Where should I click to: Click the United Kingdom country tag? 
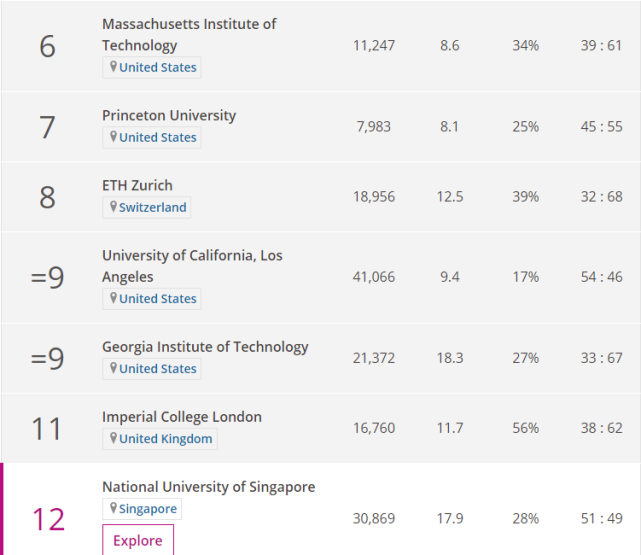point(165,438)
